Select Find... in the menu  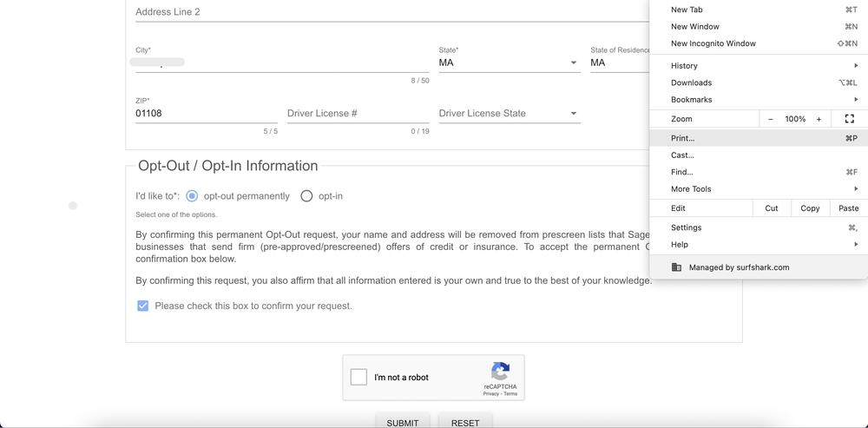[759, 172]
